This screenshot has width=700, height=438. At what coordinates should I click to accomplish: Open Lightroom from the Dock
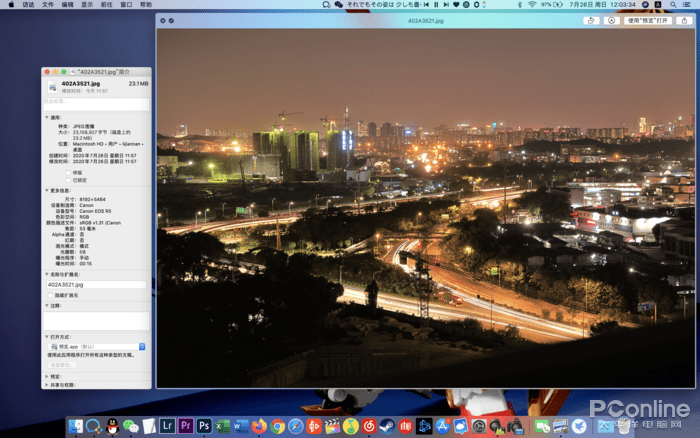point(167,426)
